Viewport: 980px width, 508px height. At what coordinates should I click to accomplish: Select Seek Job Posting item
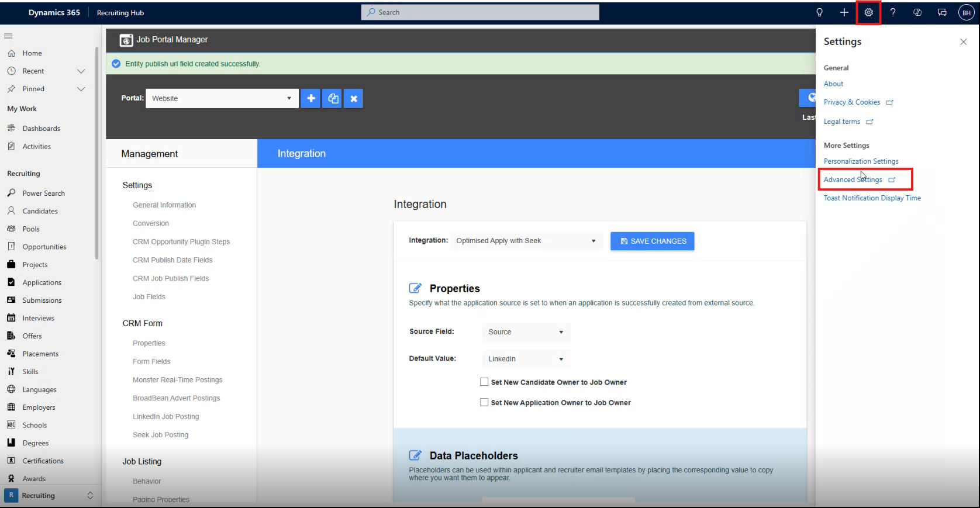coord(160,435)
